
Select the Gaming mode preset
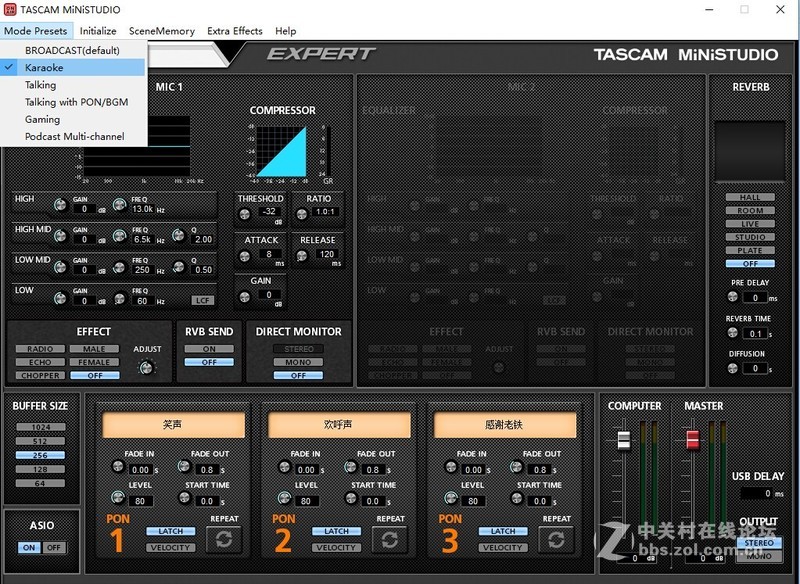(42, 119)
